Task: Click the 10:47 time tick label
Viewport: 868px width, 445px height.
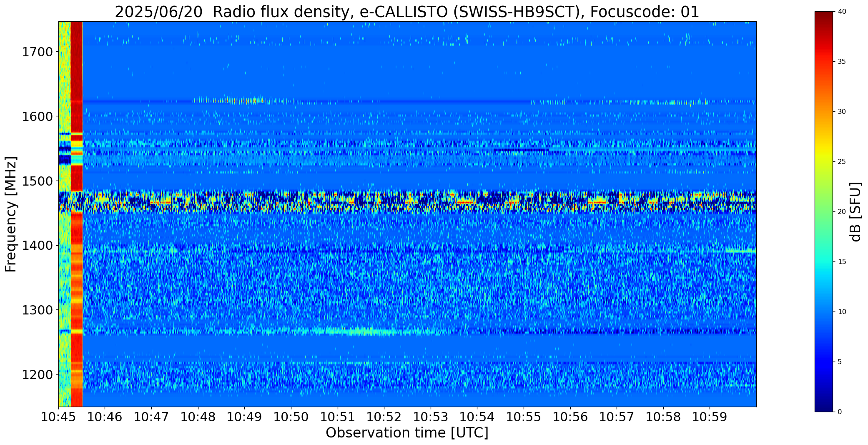Action: pos(151,417)
